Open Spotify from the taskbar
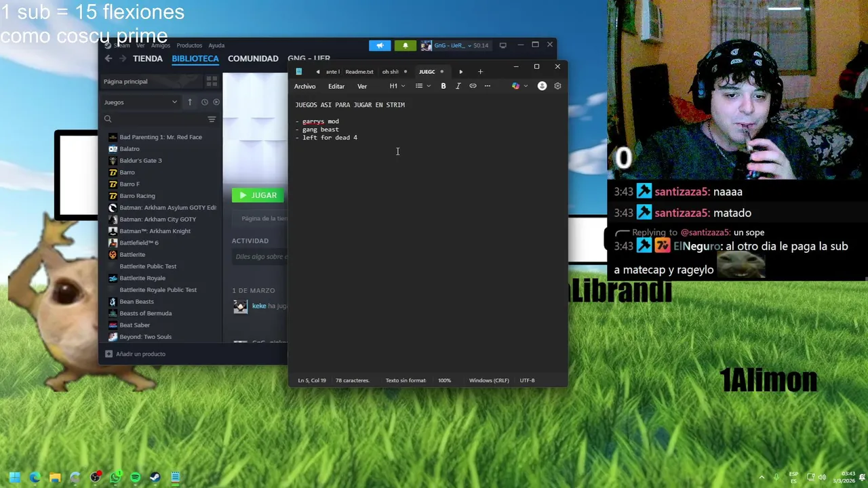This screenshot has height=488, width=868. click(135, 477)
